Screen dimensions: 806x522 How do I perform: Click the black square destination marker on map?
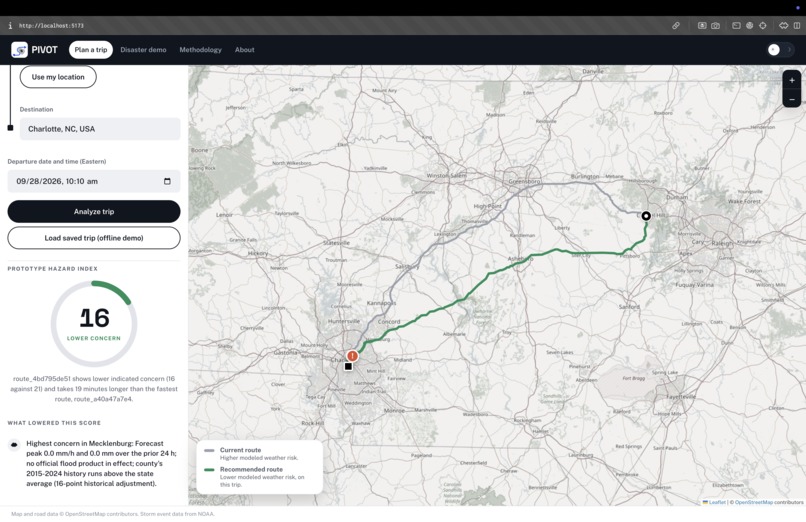click(x=348, y=366)
